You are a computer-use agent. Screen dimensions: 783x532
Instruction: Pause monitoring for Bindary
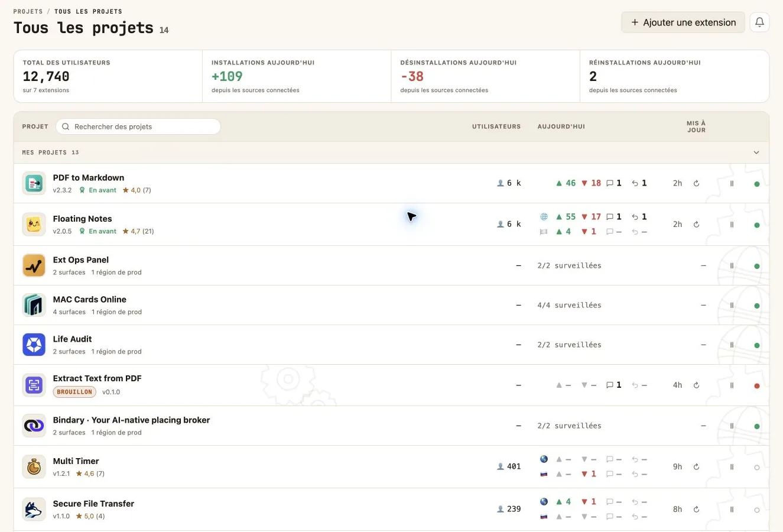pyautogui.click(x=732, y=426)
